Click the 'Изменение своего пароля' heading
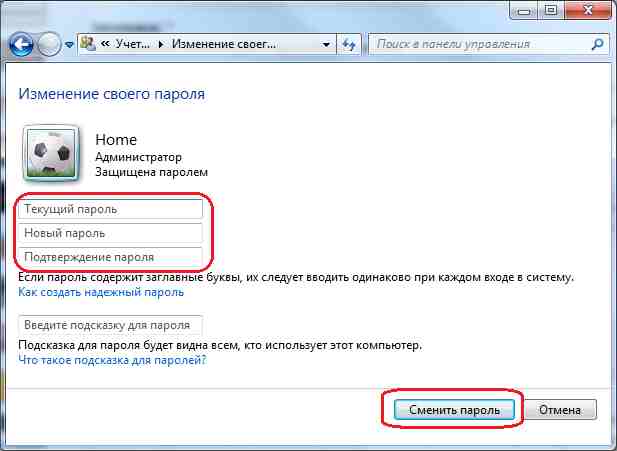617x451 pixels. (x=112, y=94)
